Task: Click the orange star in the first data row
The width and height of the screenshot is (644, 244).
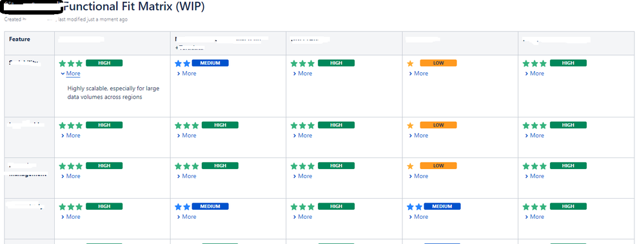Action: tap(410, 63)
